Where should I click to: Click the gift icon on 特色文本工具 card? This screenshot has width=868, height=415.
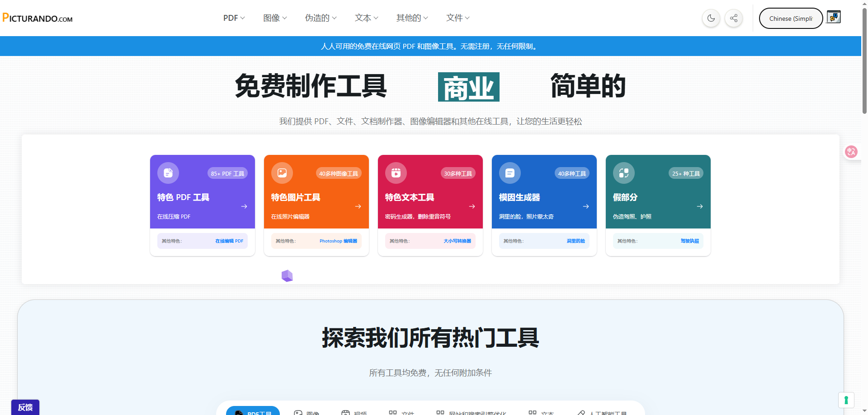click(x=396, y=173)
